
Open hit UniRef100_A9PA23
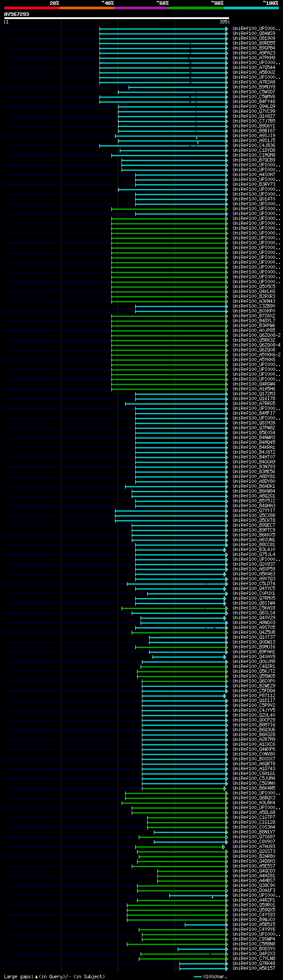[254, 53]
